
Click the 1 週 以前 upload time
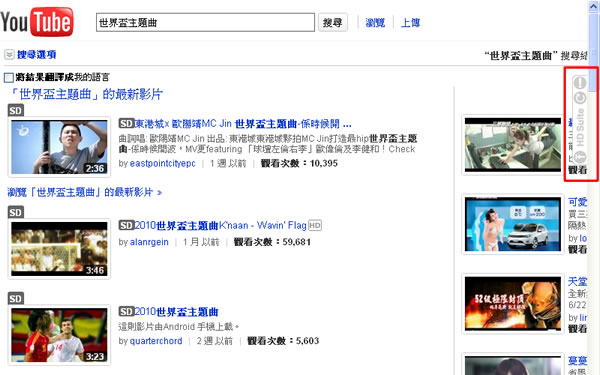(x=228, y=163)
